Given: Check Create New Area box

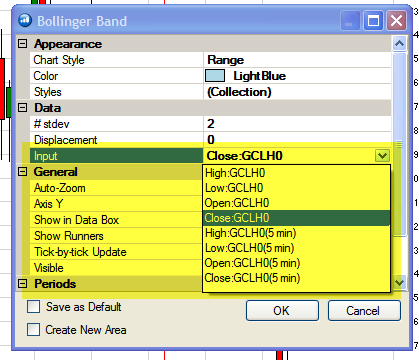Looking at the screenshot, I should pos(33,330).
